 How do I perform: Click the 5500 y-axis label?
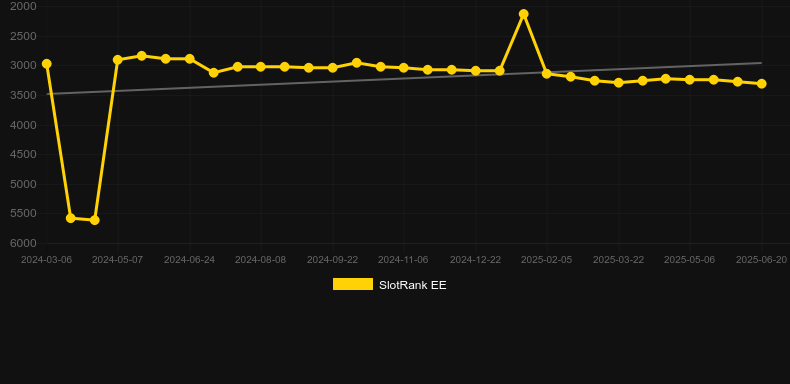tap(23, 214)
